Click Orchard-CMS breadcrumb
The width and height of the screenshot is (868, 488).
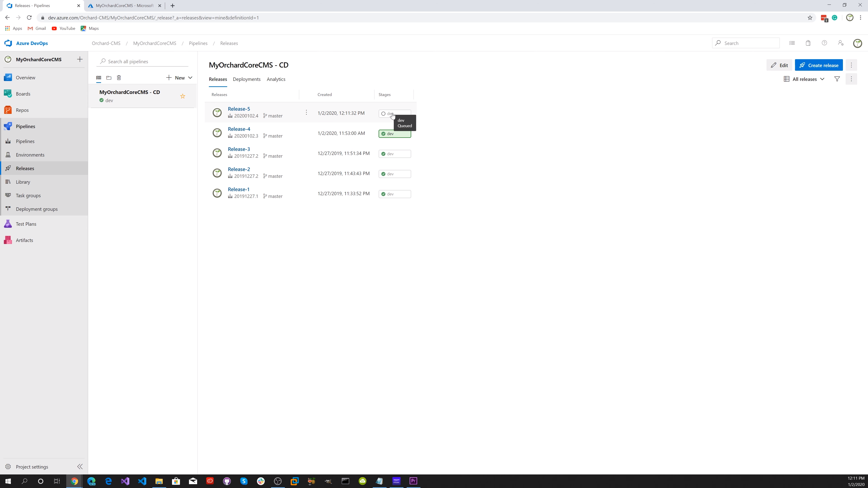click(x=106, y=43)
